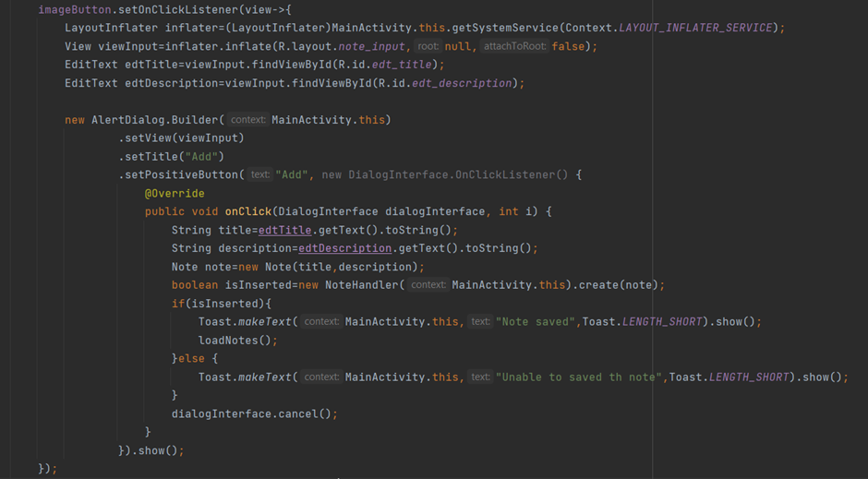The width and height of the screenshot is (868, 479).
Task: Click isInserted inside the if condition
Action: pyautogui.click(x=224, y=304)
